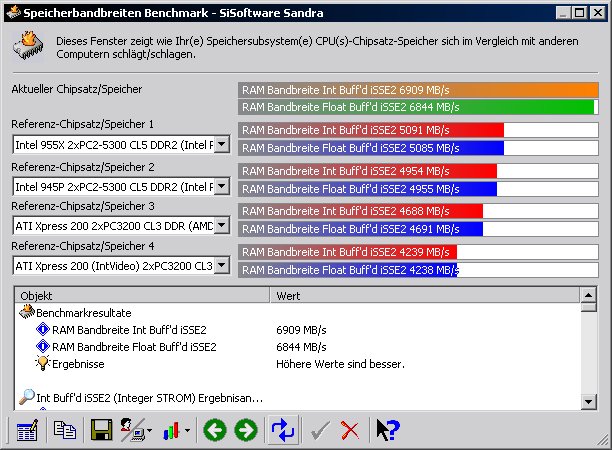Viewport: 612px width, 450px height.
Task: Open the bar chart toolbar icon
Action: (171, 430)
